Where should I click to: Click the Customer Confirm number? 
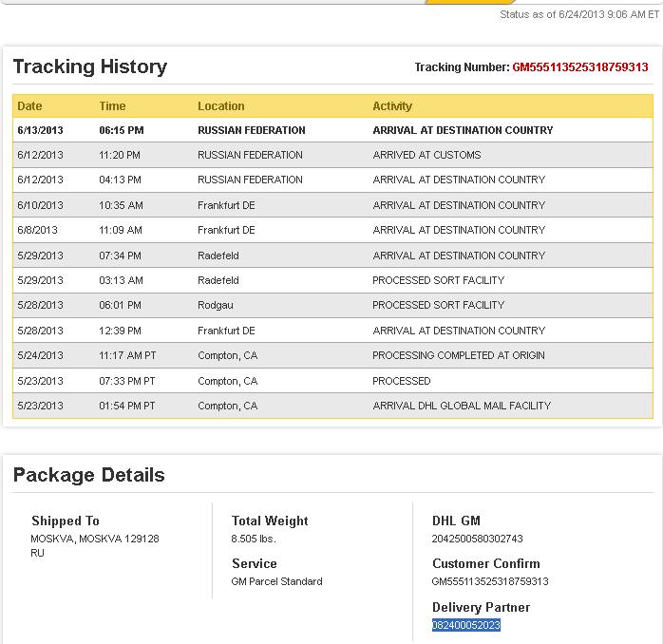(x=490, y=581)
